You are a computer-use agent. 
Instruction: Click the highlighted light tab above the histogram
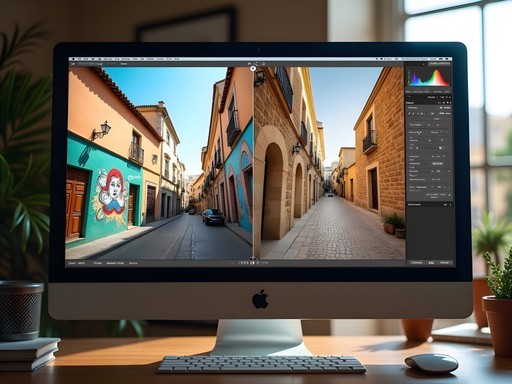click(x=439, y=64)
